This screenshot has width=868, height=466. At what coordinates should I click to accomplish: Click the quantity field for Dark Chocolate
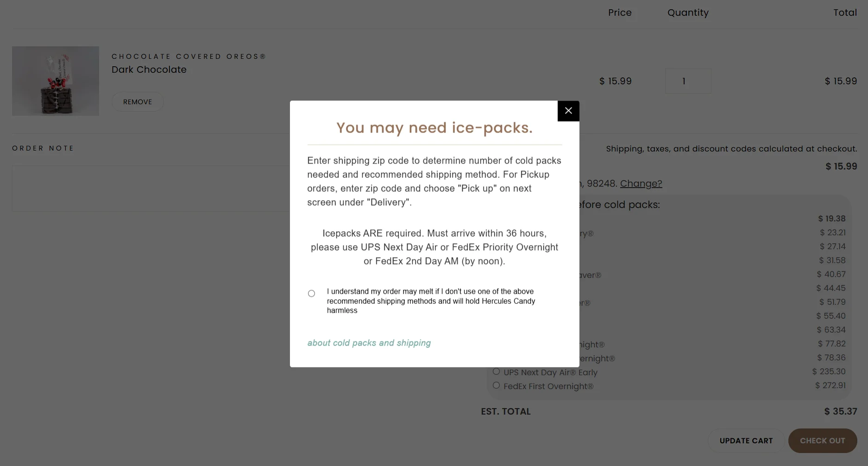coord(688,81)
